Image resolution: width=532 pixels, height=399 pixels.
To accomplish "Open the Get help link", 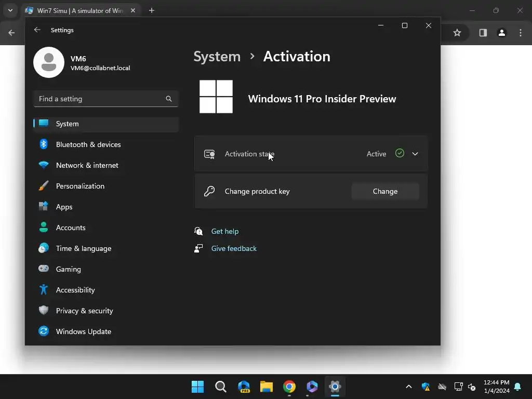I will (225, 231).
